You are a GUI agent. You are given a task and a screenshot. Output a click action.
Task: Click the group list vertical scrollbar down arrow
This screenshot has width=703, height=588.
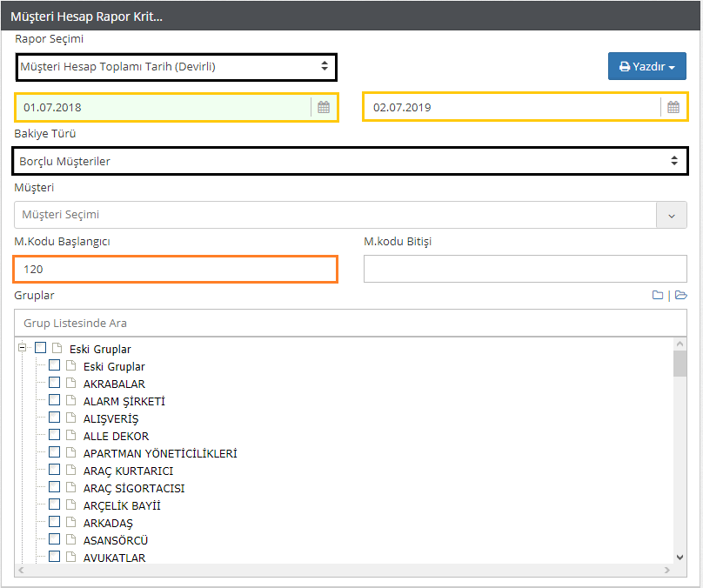click(x=680, y=557)
